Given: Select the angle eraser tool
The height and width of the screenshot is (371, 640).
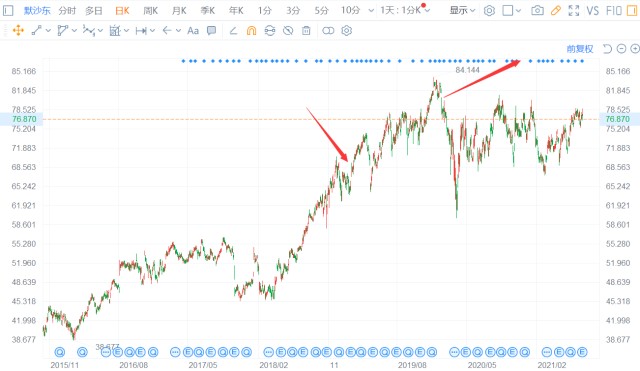Looking at the screenshot, I should 233,31.
